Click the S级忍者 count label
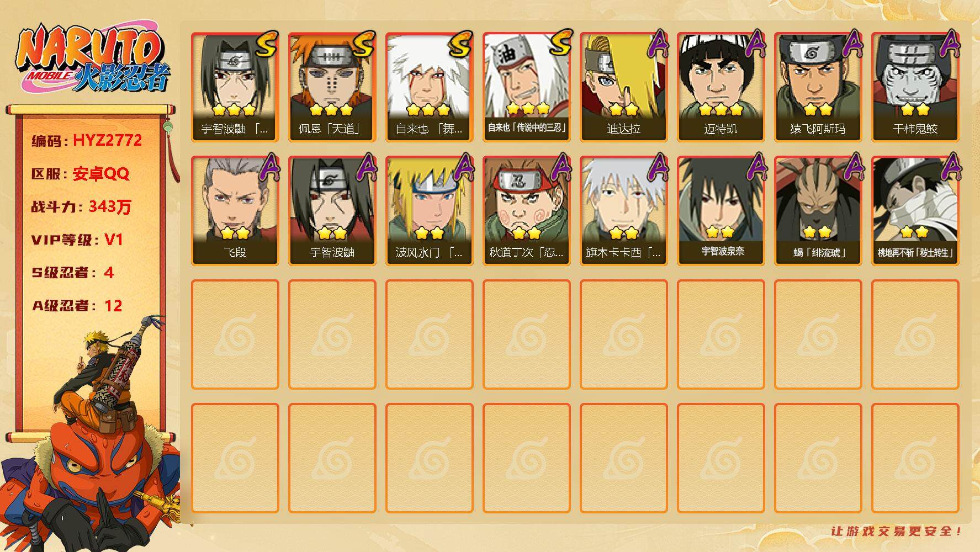The height and width of the screenshot is (552, 980). (x=72, y=273)
